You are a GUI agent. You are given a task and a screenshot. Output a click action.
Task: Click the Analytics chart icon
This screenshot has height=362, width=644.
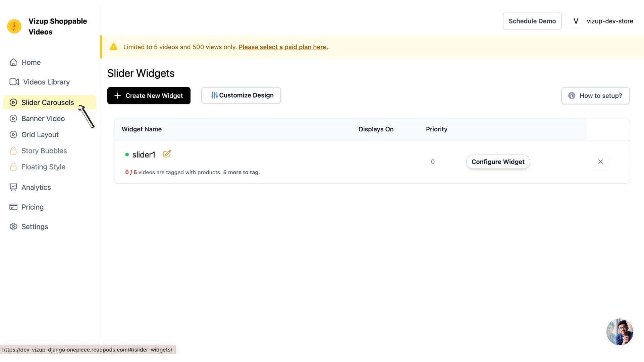pos(13,187)
